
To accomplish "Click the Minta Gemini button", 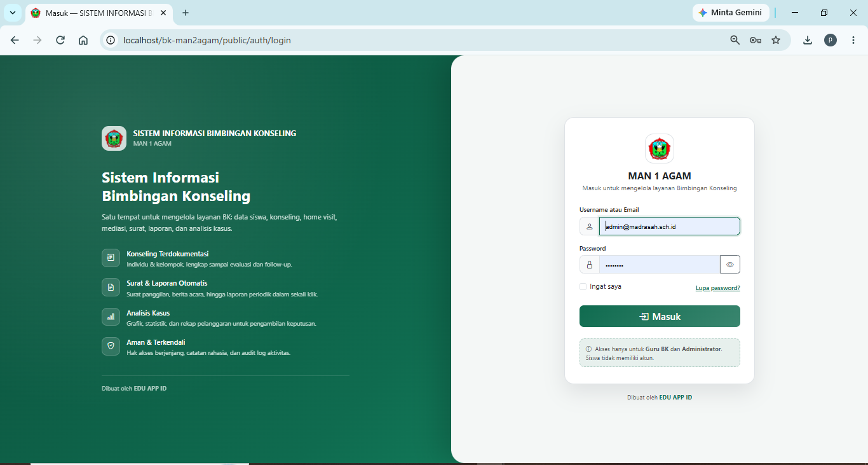I will pyautogui.click(x=731, y=13).
